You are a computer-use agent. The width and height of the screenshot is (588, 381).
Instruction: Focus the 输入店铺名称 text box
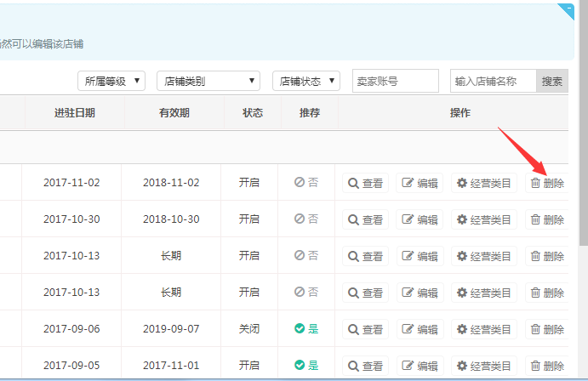click(493, 82)
